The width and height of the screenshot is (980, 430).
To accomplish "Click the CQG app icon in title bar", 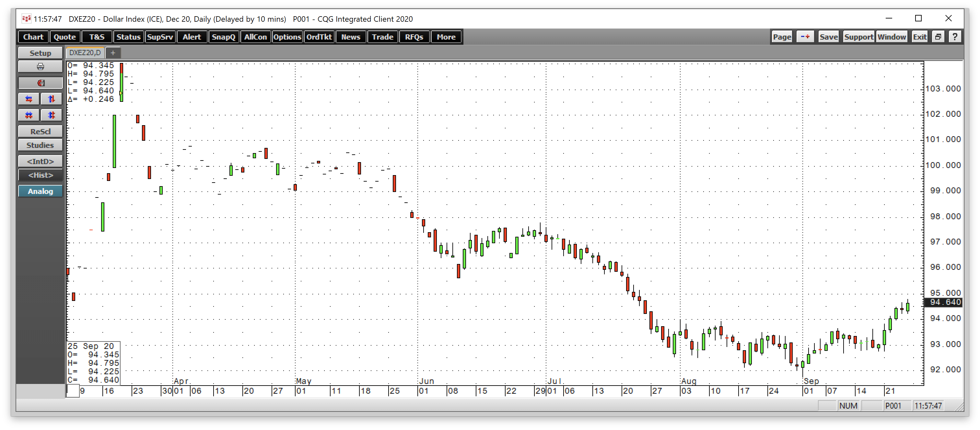I will (26, 18).
